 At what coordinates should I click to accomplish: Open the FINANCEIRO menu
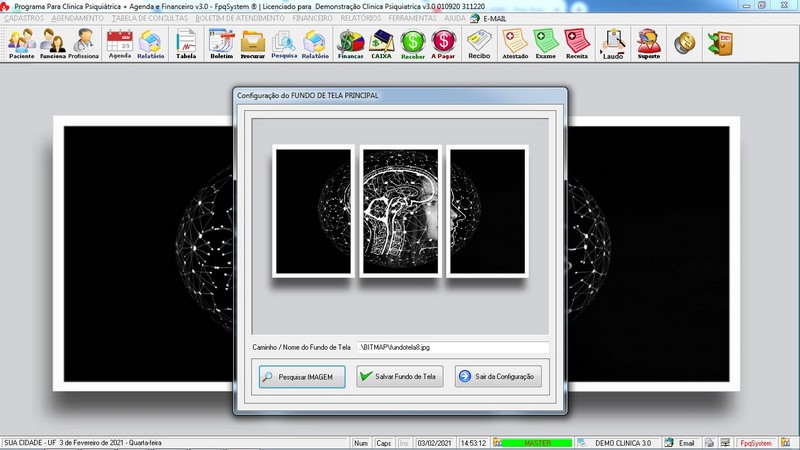(312, 18)
